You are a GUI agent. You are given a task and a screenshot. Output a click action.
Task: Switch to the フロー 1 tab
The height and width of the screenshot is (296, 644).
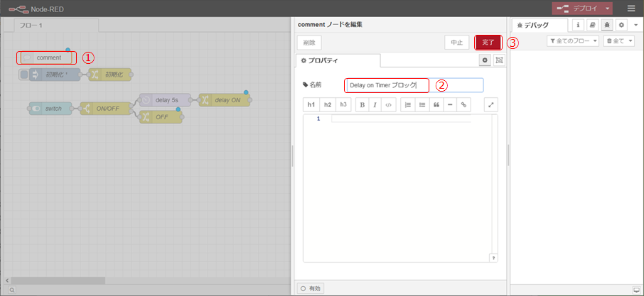coord(57,26)
